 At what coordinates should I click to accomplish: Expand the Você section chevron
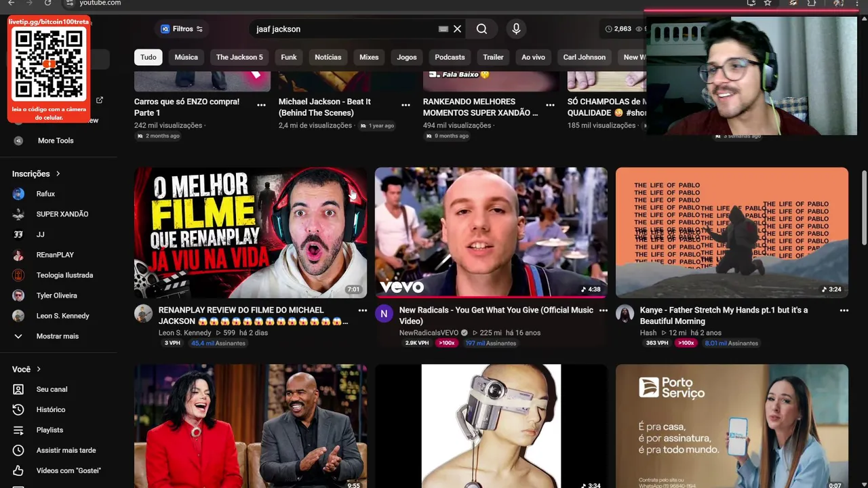tap(39, 369)
